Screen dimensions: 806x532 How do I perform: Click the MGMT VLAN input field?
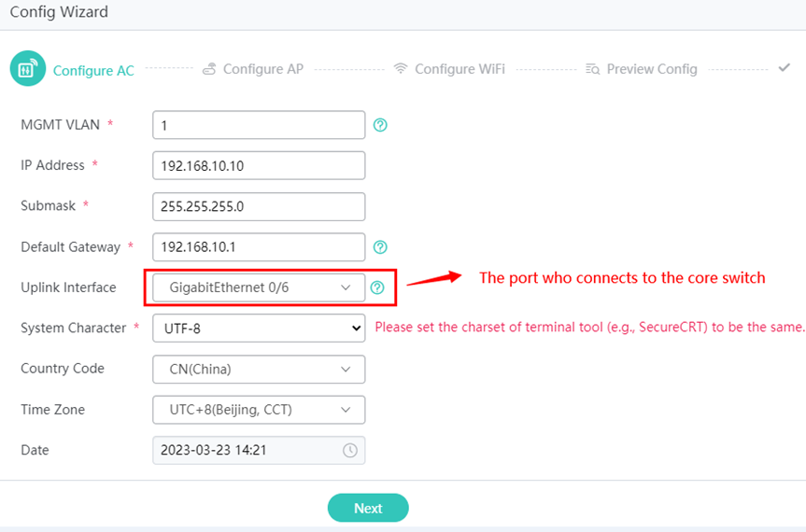(259, 125)
